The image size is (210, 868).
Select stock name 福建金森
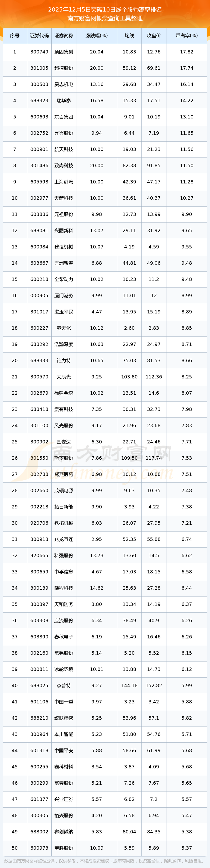(64, 393)
